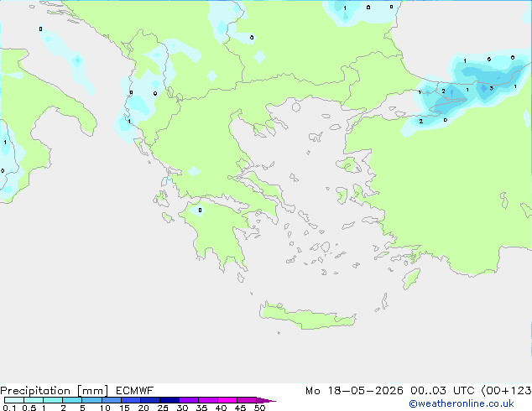This screenshot has height=411, width=532.
Task: Select the legend swatch between 2 and 5
Action: 72,400
